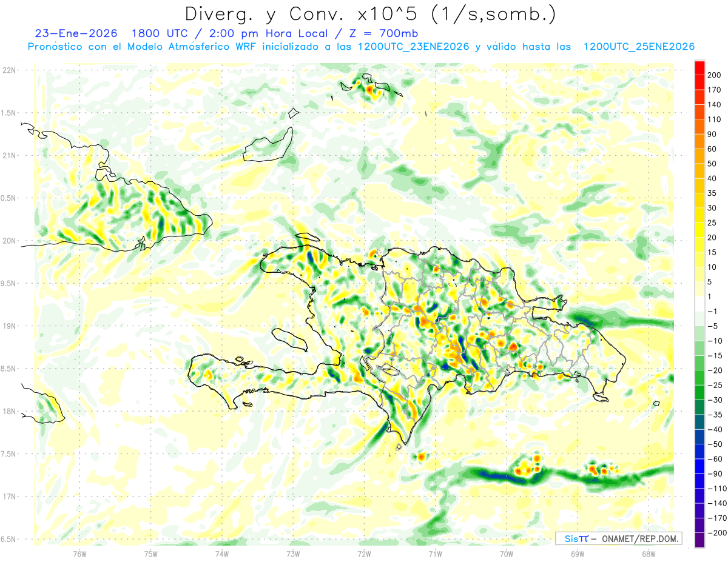Click the '73W' longitude axis label
Screen dimensions: 728x562
[x=292, y=554]
